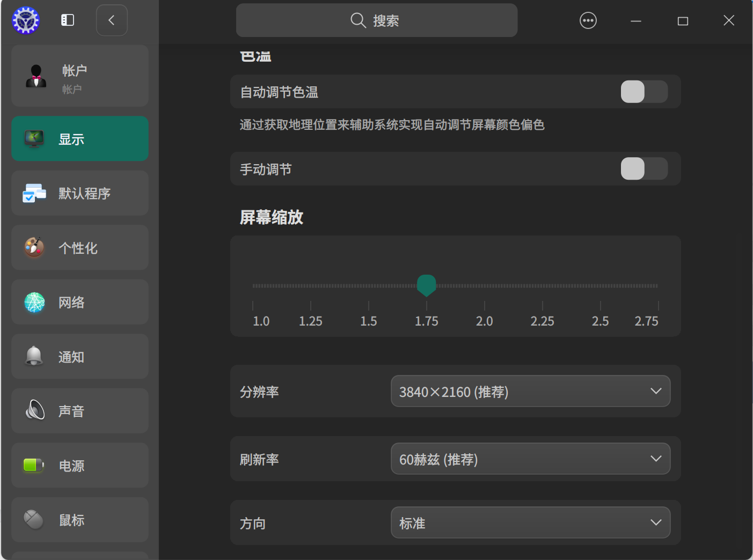
Task: Open the ellipsis options menu
Action: click(x=588, y=20)
